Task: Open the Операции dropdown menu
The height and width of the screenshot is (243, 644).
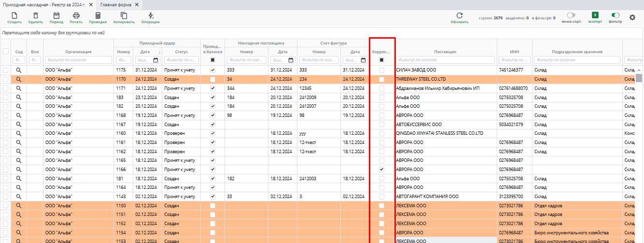Action: [x=151, y=16]
